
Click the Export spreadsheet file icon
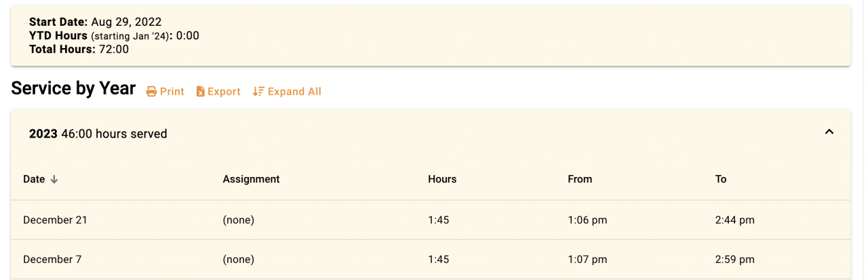[x=201, y=92]
